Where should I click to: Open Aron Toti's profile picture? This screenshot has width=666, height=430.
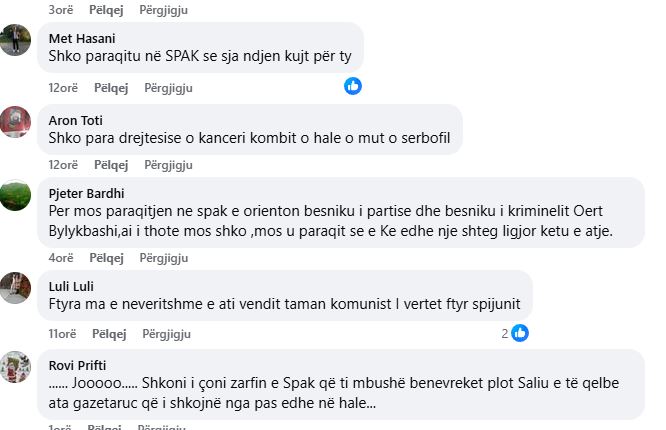(x=15, y=121)
